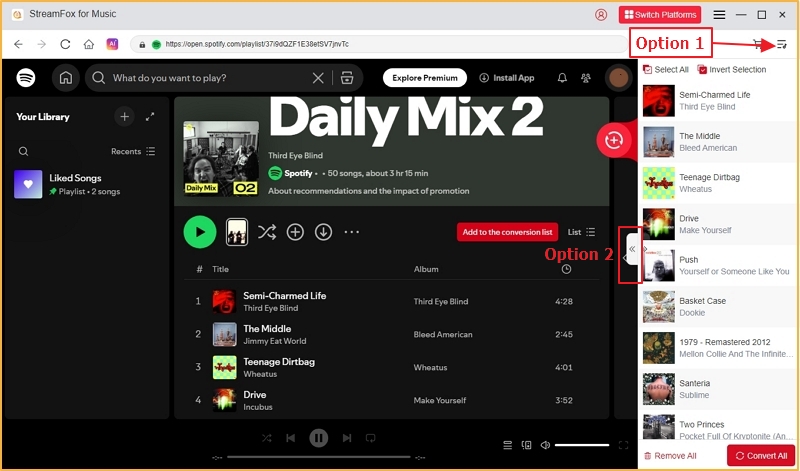This screenshot has height=471, width=800.
Task: Click the red floating add button
Action: [x=614, y=140]
